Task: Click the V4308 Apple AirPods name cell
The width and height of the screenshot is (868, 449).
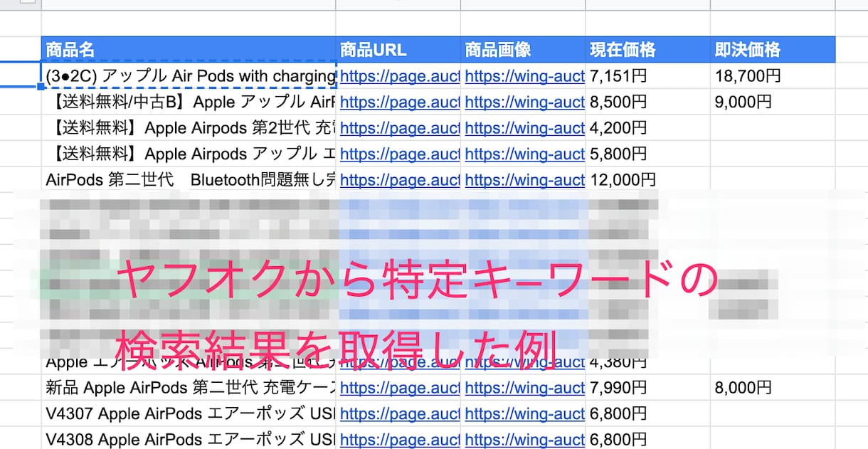Action: coord(189,438)
